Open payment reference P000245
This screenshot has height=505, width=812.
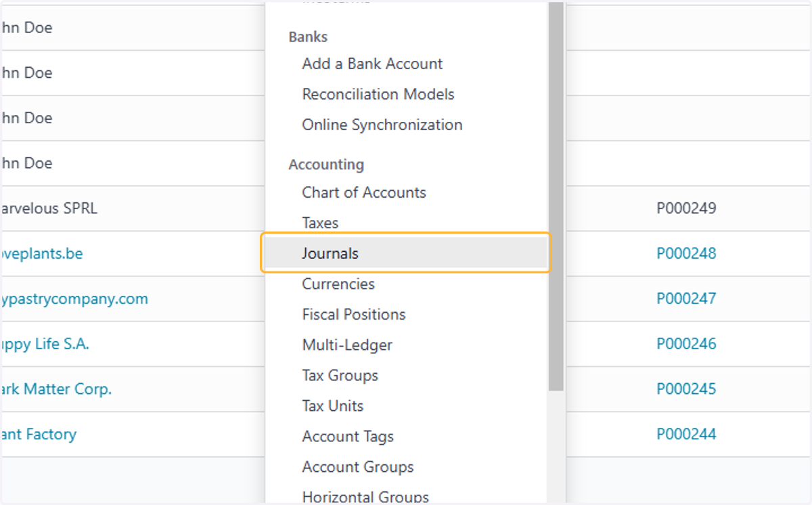coord(686,389)
